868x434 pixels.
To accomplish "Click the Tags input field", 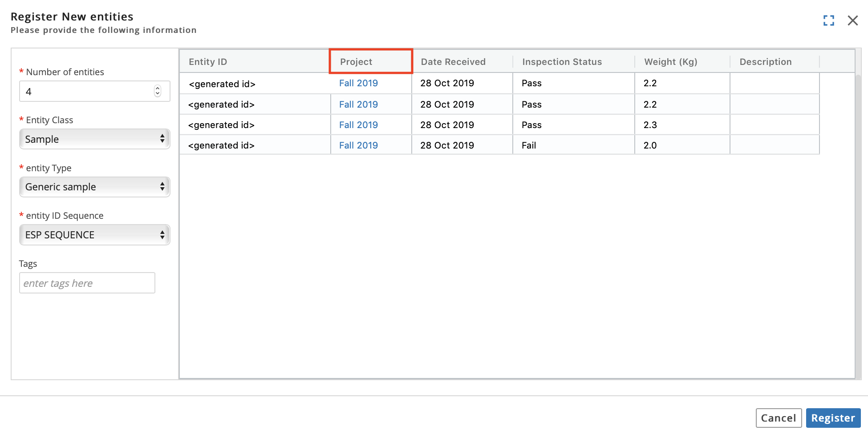I will 87,283.
